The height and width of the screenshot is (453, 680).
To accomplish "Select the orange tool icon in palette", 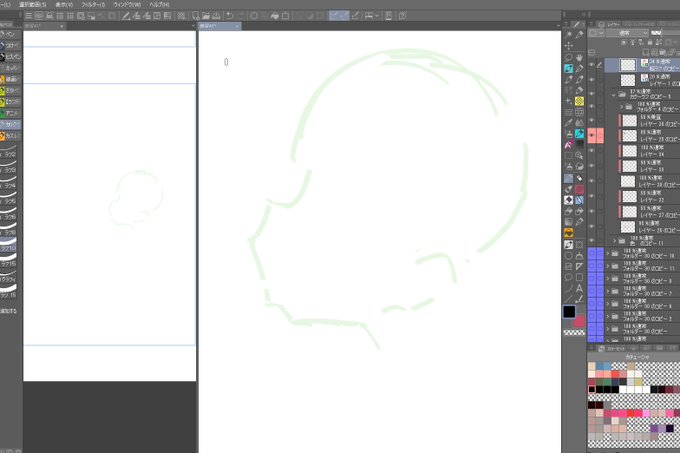I will [x=569, y=233].
